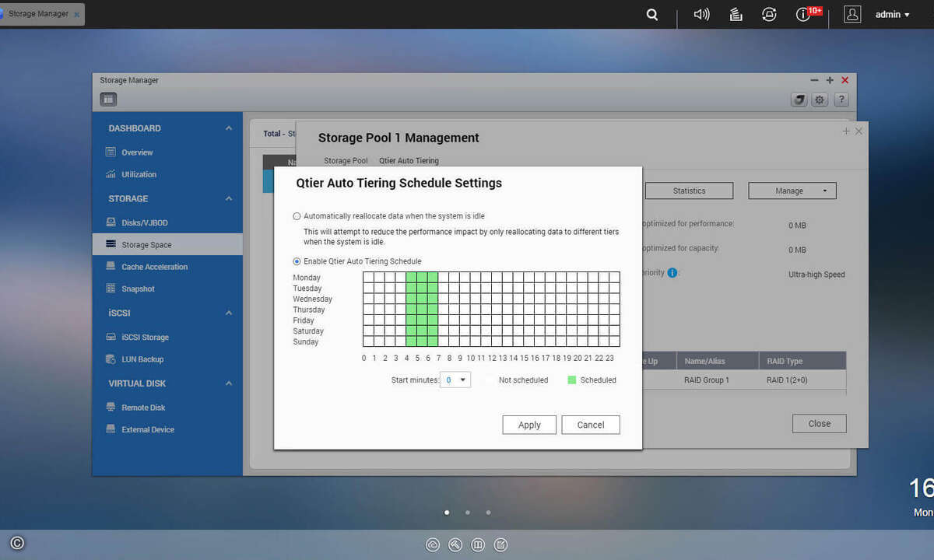Open the Manage dropdown button

tap(792, 191)
